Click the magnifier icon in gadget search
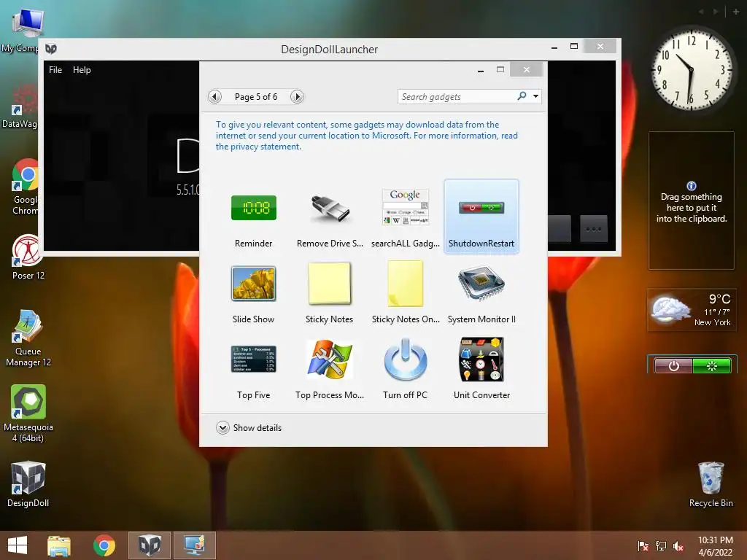Image resolution: width=747 pixels, height=560 pixels. point(522,96)
